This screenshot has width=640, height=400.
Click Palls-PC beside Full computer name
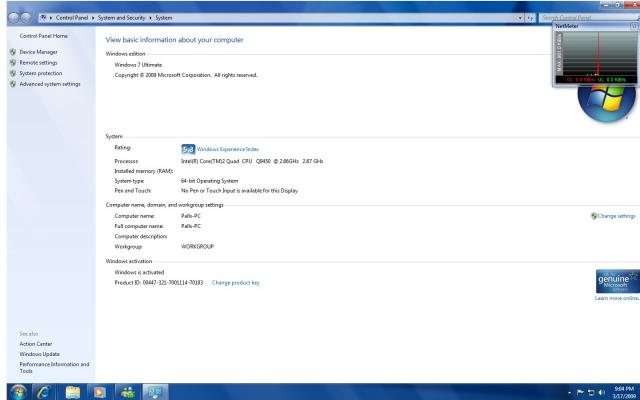191,226
